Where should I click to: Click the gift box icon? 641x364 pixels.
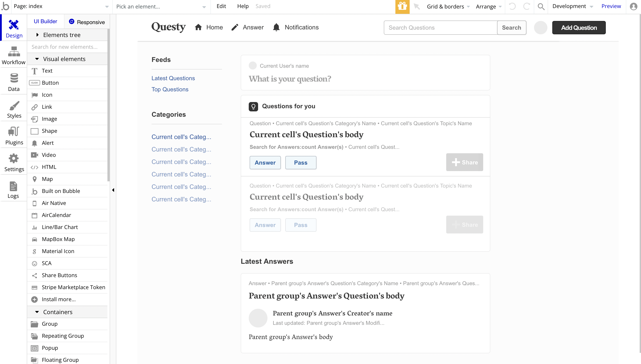pyautogui.click(x=402, y=6)
